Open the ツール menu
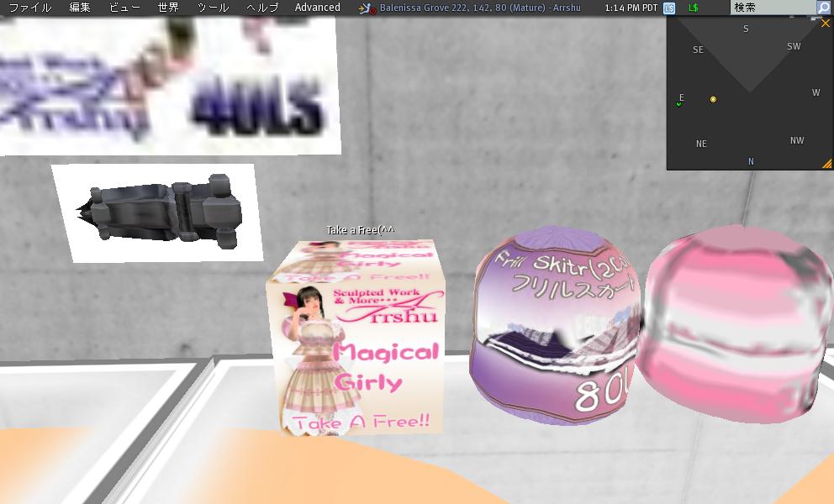Screen dimensions: 834x504 click(x=213, y=8)
